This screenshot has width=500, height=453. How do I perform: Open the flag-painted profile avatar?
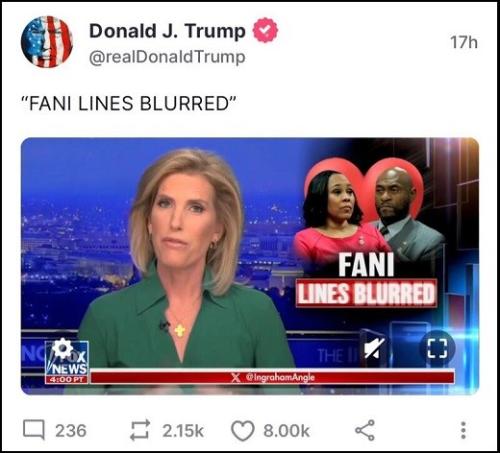point(47,42)
